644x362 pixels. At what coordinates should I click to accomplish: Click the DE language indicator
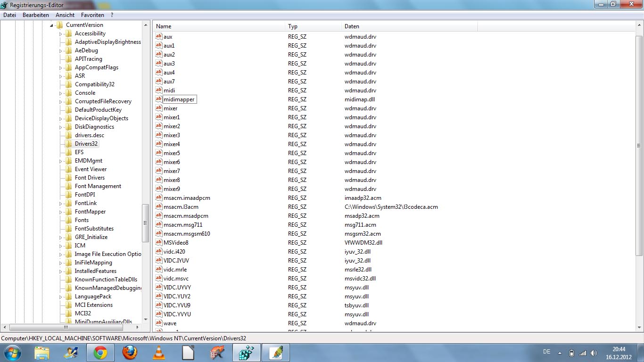tap(547, 352)
